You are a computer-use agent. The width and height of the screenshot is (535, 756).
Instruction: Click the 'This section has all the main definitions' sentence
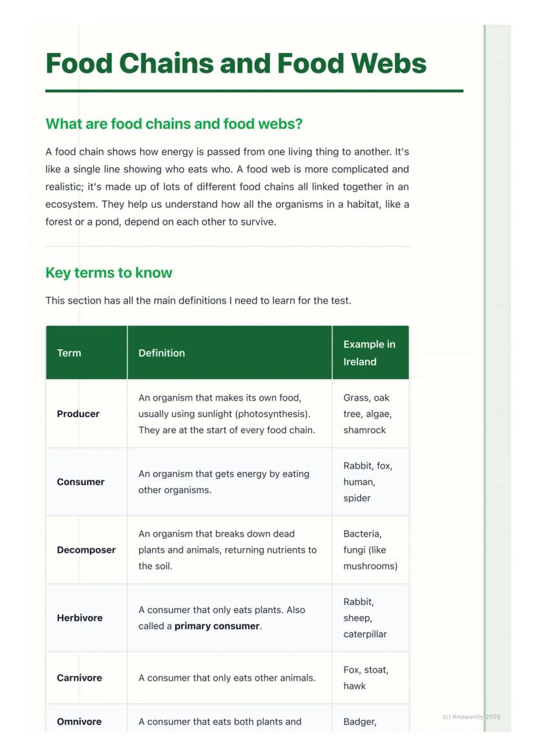(198, 300)
